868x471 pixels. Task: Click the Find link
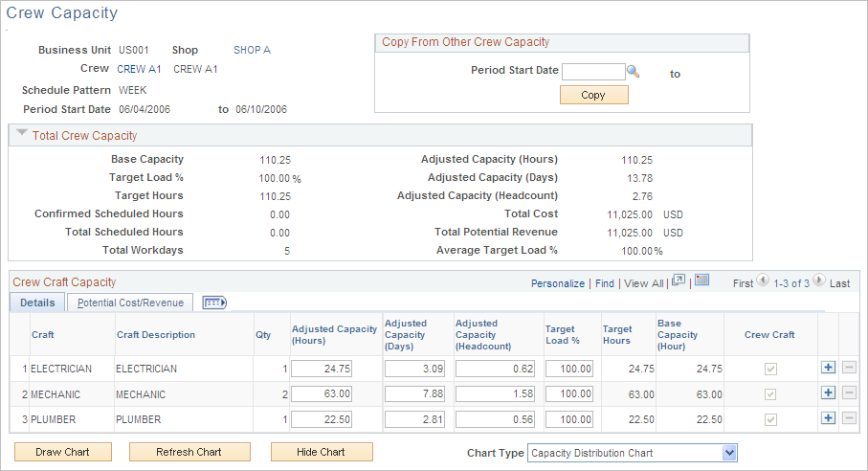coord(605,283)
